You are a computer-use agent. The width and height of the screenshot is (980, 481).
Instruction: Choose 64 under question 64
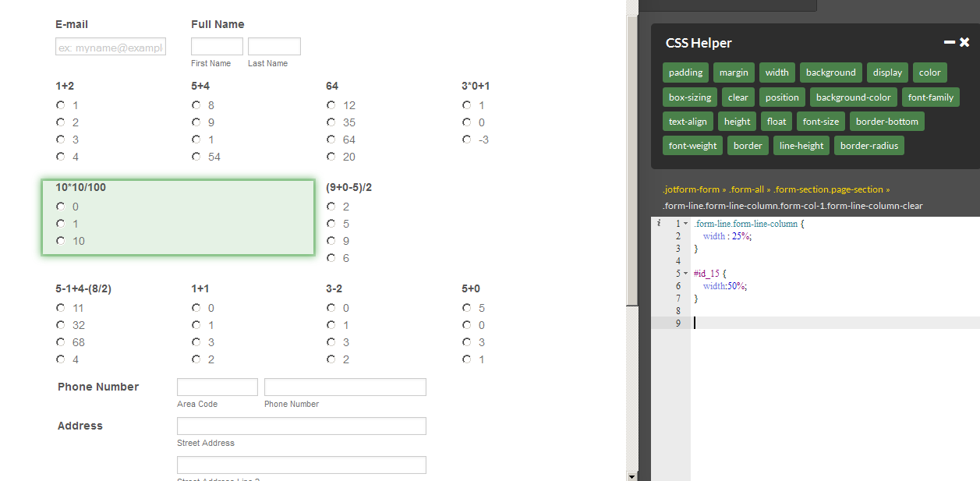pos(331,140)
